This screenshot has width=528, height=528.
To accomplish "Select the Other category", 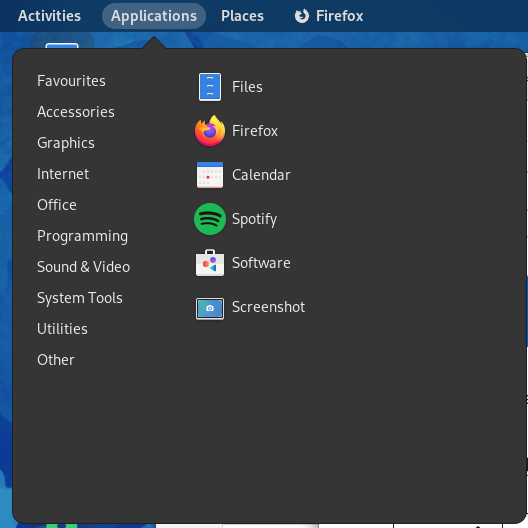I will pyautogui.click(x=56, y=360).
